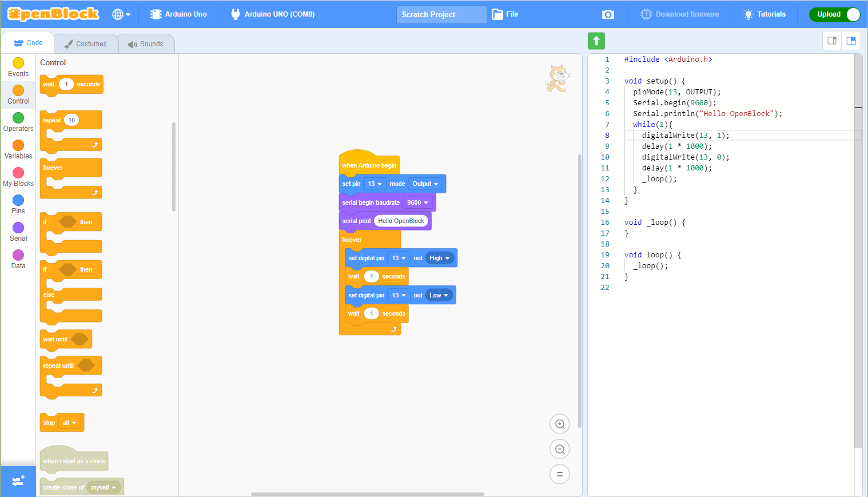Open the language globe menu
868x497 pixels.
click(x=121, y=14)
